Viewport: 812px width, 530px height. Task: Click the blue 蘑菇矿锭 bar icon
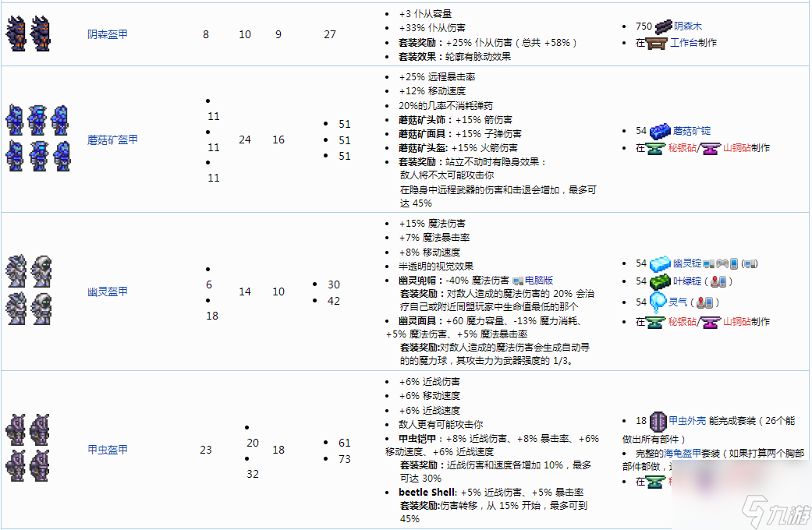pyautogui.click(x=660, y=132)
